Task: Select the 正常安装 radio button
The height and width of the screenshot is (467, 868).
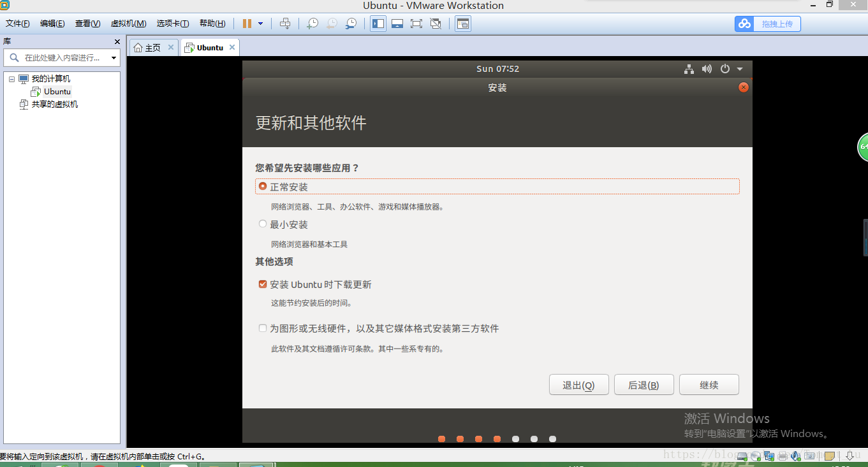Action: click(263, 187)
